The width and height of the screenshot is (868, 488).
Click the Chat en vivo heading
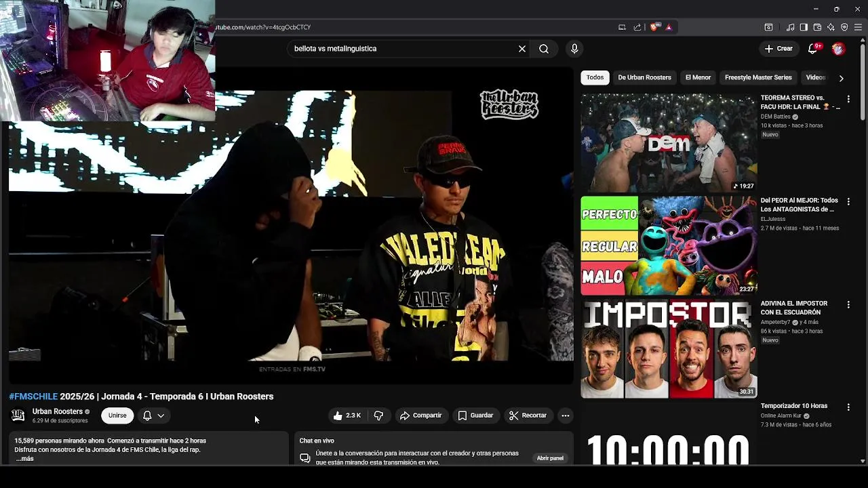317,441
